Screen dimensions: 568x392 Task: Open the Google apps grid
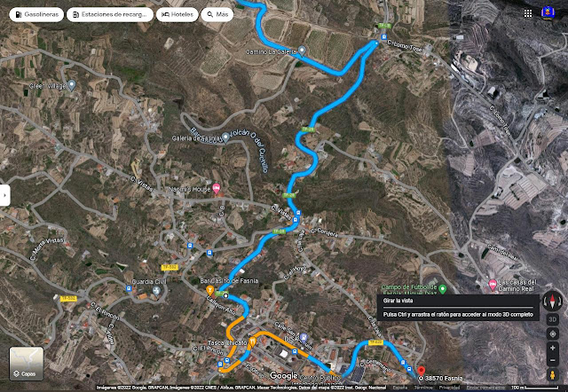(x=528, y=13)
